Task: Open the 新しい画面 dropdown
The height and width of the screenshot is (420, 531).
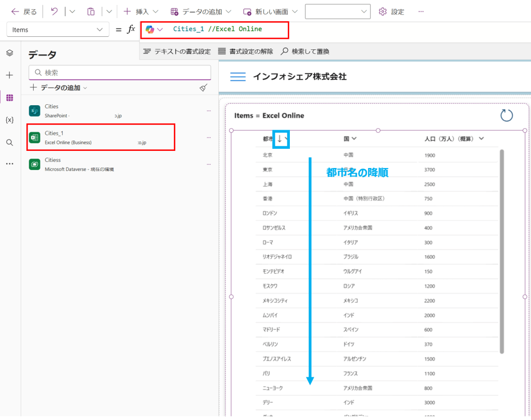Action: pos(270,11)
